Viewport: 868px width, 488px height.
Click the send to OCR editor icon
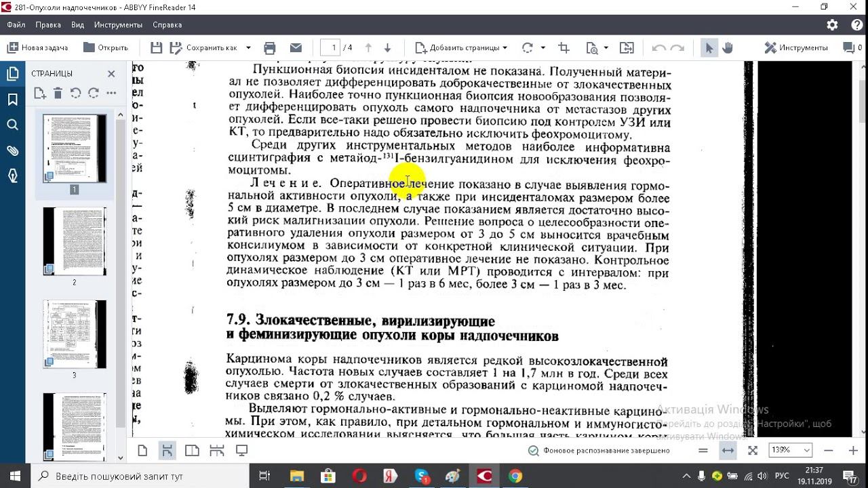[x=627, y=47]
